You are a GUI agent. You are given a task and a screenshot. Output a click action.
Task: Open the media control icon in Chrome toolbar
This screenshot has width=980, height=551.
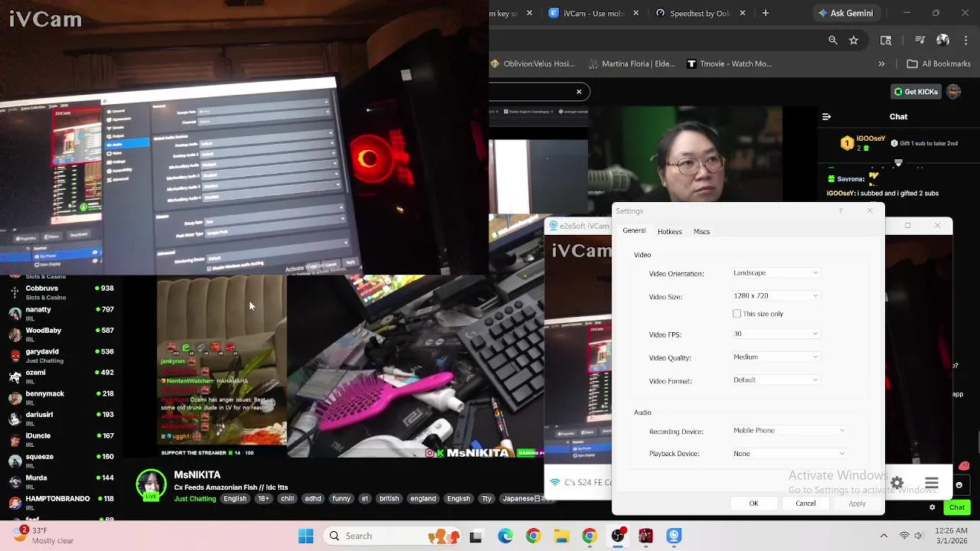919,41
